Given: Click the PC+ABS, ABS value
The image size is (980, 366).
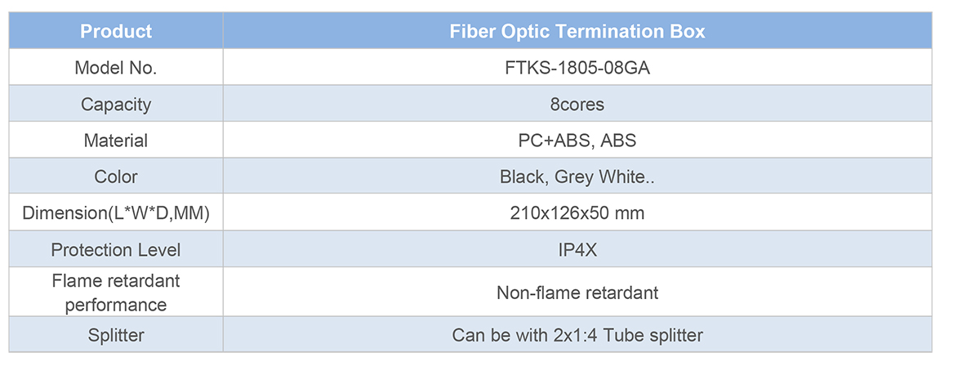Looking at the screenshot, I should click(577, 141).
